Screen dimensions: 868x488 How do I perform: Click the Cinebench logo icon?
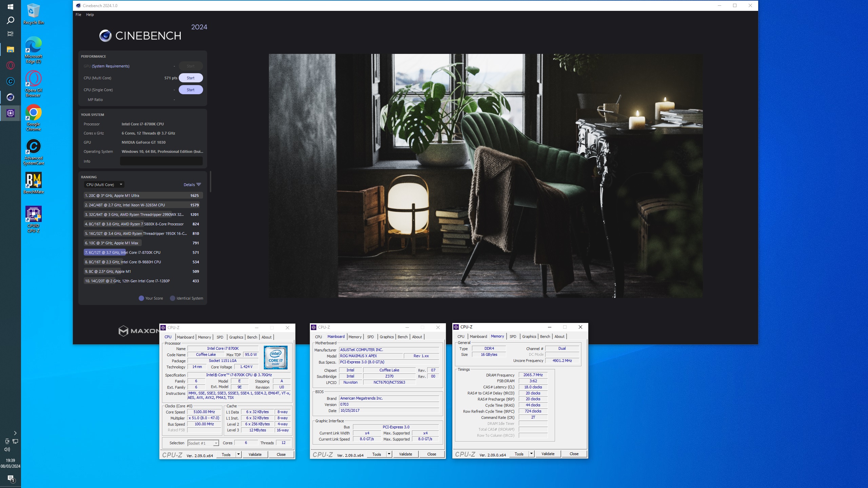coord(105,36)
